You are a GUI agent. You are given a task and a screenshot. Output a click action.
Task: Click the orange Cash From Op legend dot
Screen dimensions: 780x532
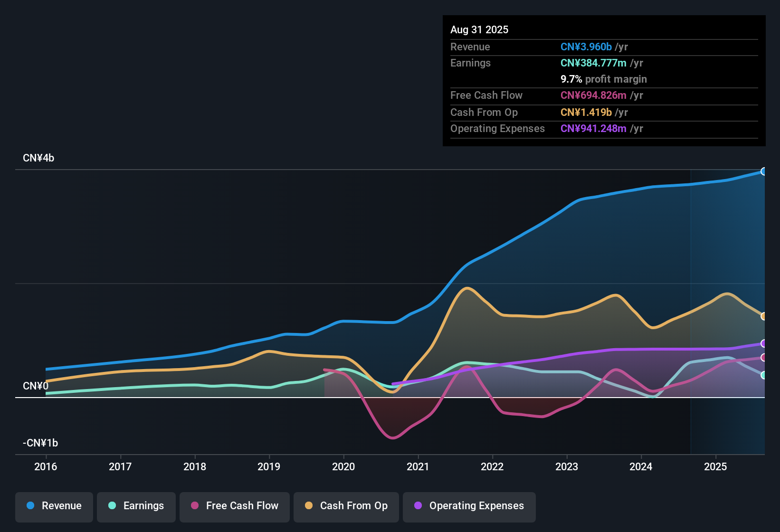(308, 506)
